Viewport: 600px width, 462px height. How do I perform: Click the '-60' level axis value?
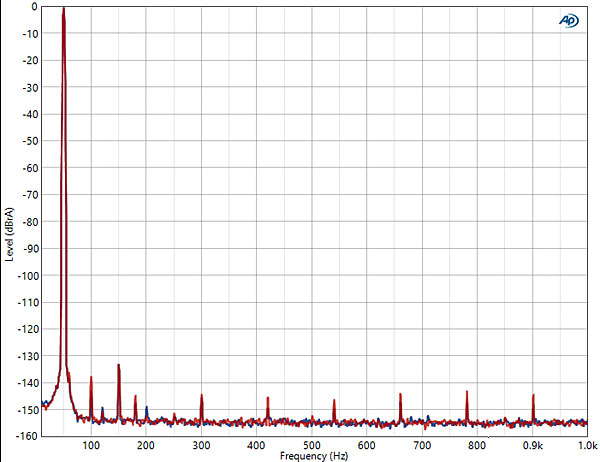(31, 168)
